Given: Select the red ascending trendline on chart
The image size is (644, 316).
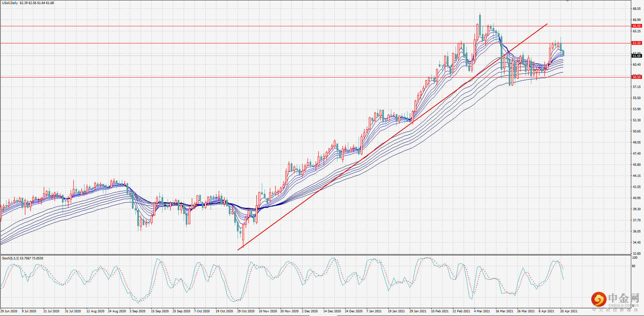Looking at the screenshot, I should (x=393, y=137).
